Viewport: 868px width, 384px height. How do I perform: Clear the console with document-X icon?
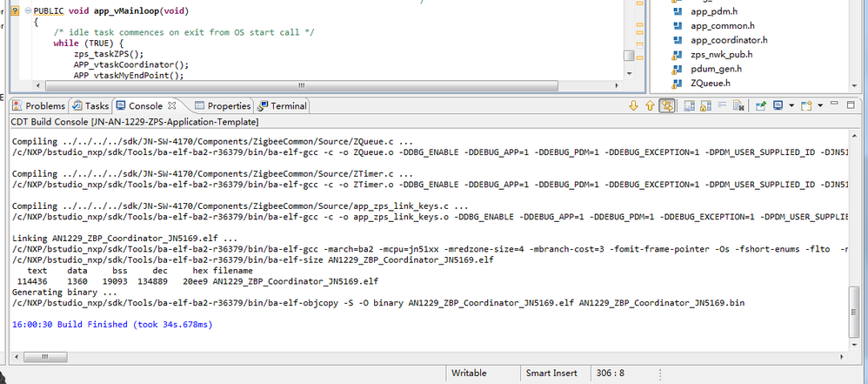click(738, 105)
